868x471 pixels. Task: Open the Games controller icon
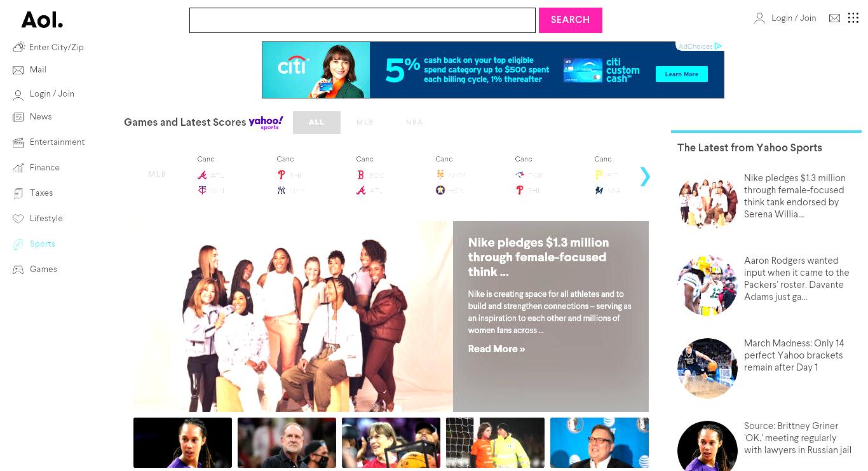tap(18, 270)
